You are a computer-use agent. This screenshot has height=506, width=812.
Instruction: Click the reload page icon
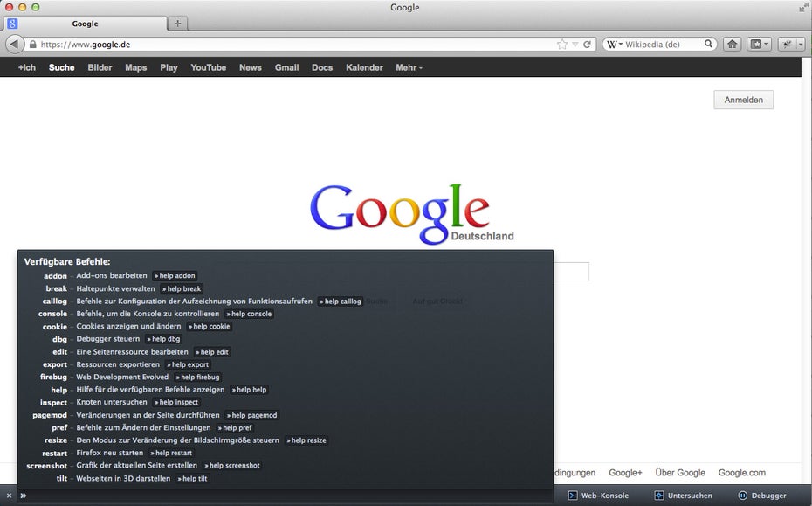coord(588,44)
